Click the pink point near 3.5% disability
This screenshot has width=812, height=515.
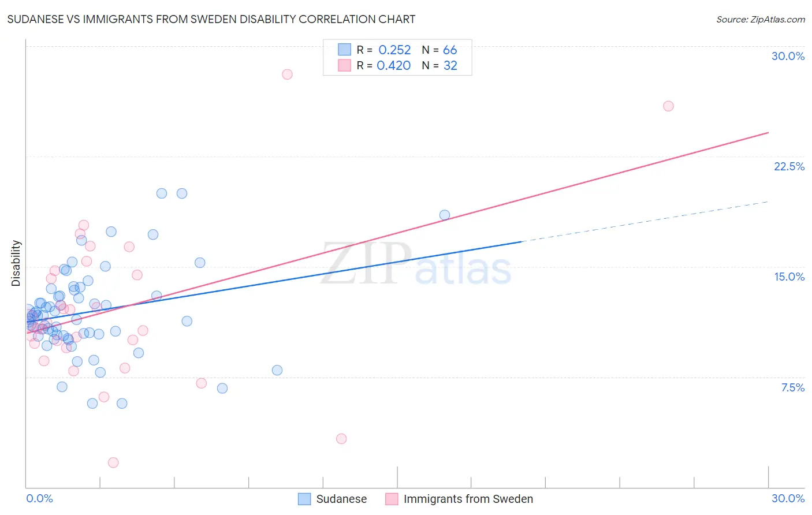[341, 439]
